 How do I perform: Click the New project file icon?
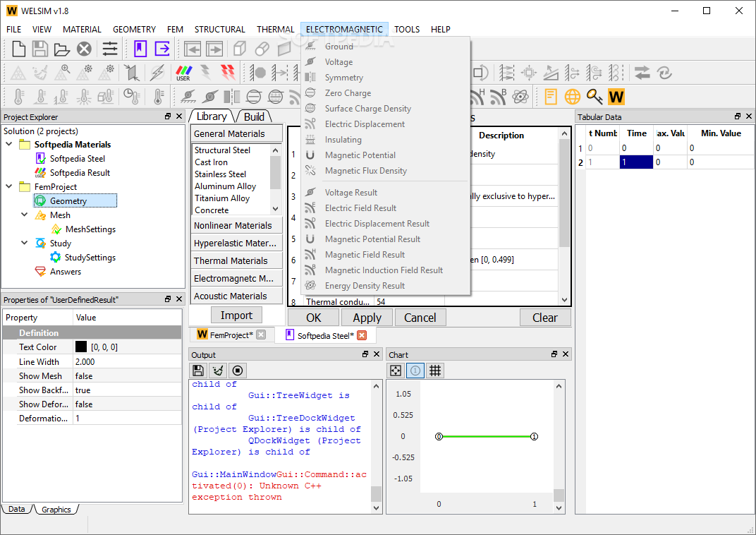(18, 49)
